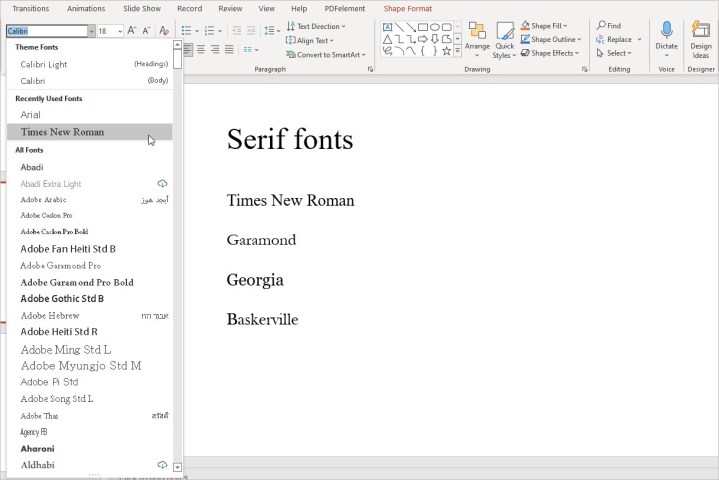Clear all formatting with eraser icon
719x480 pixels.
(x=164, y=31)
